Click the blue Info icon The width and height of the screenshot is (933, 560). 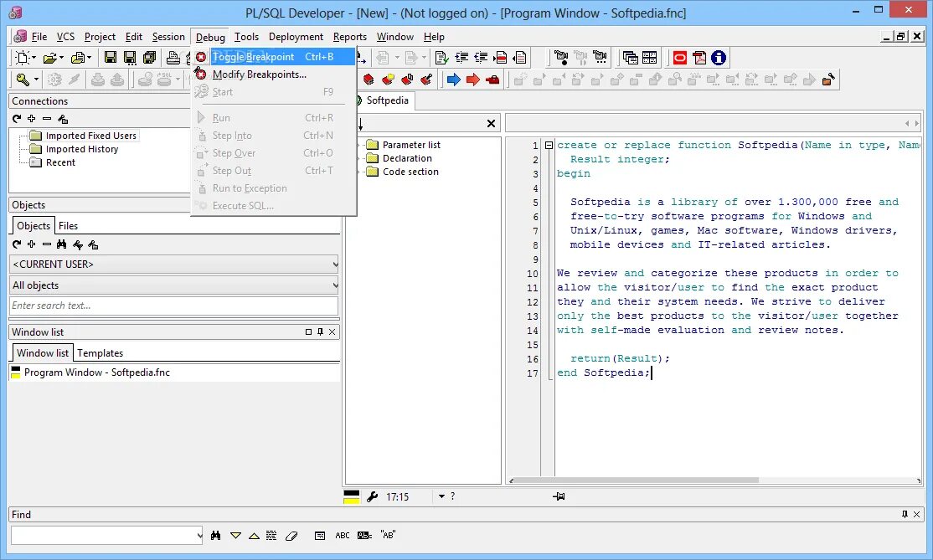tap(719, 57)
